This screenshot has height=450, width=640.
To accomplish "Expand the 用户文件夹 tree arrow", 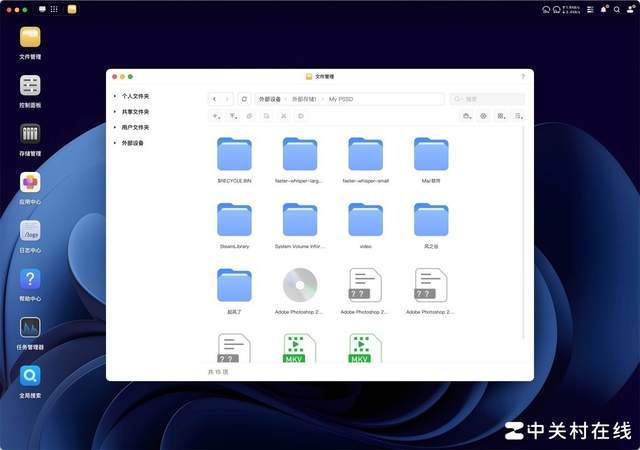I will pyautogui.click(x=115, y=127).
